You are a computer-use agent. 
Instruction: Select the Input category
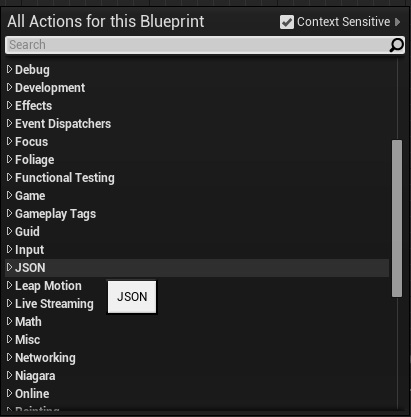click(x=30, y=250)
